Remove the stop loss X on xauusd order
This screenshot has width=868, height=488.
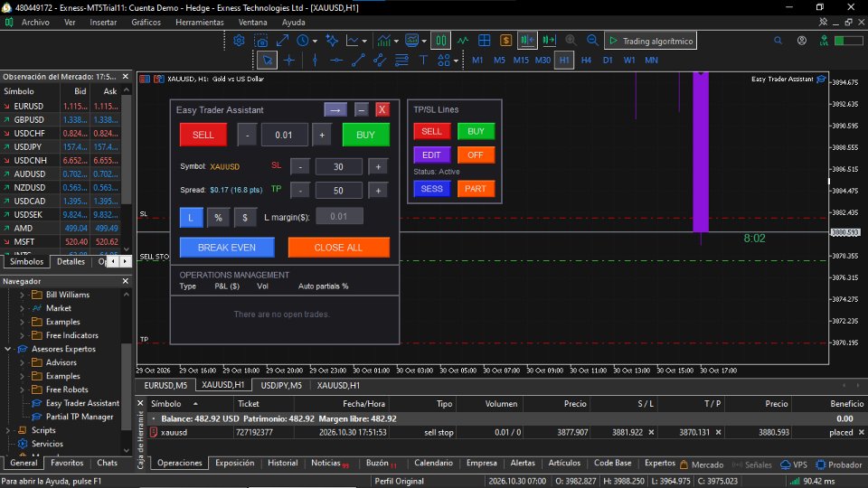[x=651, y=432]
